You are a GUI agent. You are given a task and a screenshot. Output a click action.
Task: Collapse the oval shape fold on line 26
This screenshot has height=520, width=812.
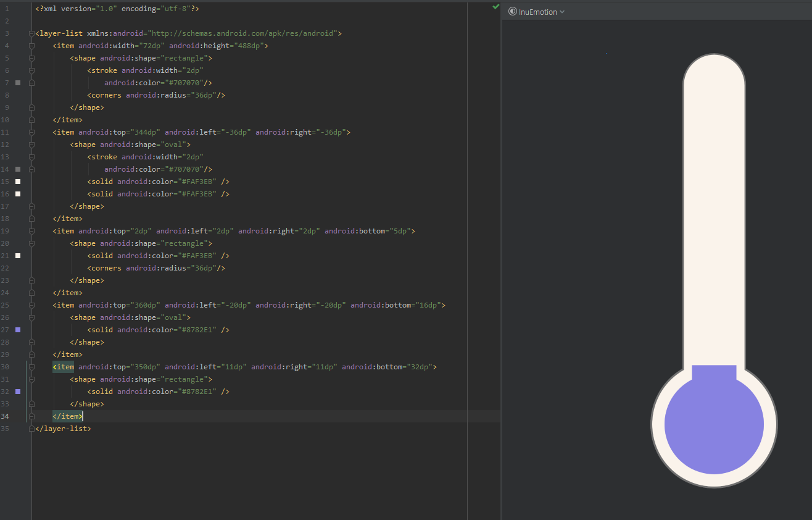(31, 317)
